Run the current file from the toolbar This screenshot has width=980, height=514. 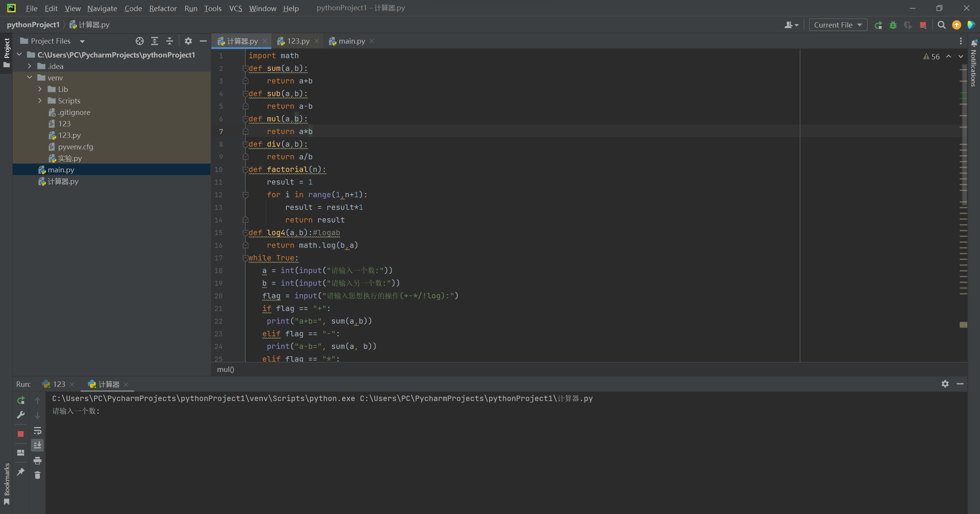(x=878, y=25)
